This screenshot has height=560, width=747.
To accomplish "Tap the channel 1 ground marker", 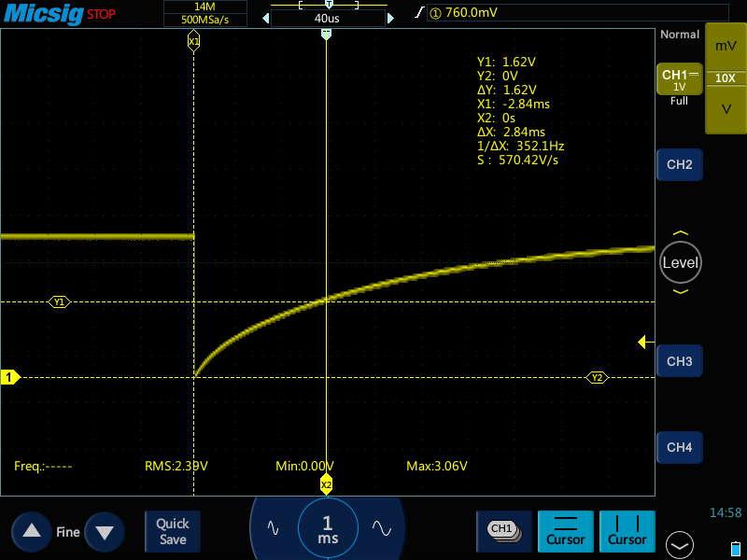I will click(9, 378).
